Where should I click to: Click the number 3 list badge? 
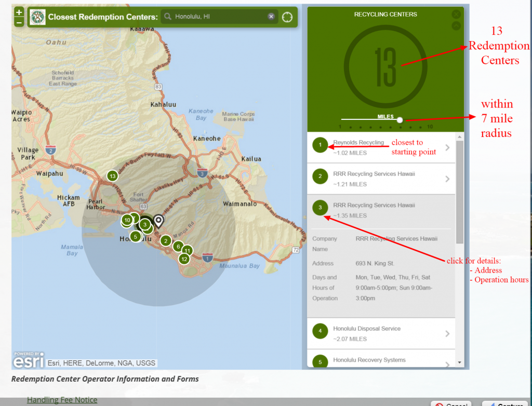coord(320,208)
